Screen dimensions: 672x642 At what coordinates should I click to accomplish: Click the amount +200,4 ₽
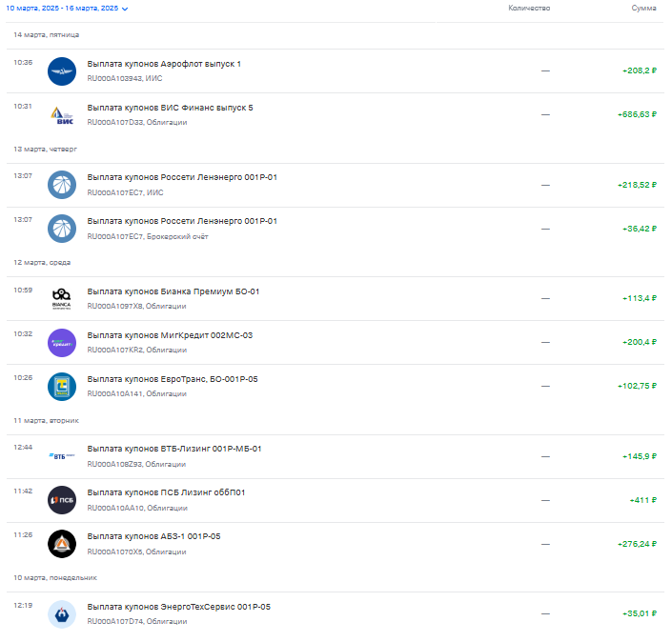coord(640,342)
